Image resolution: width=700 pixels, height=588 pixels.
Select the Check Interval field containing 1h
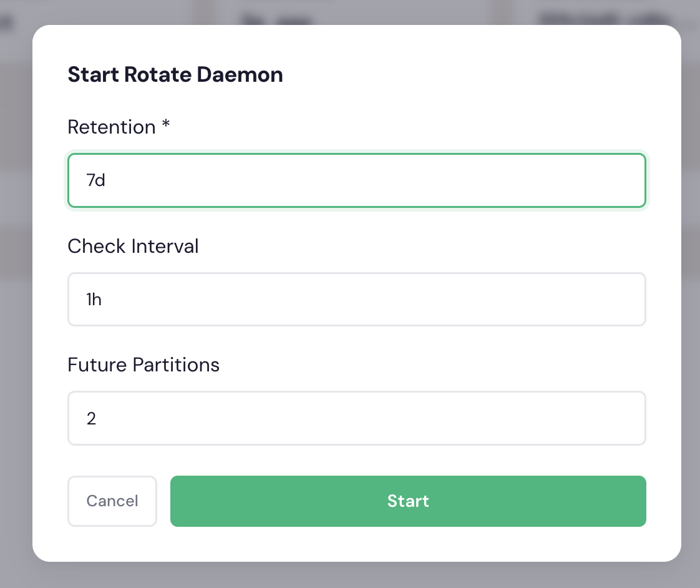click(356, 299)
